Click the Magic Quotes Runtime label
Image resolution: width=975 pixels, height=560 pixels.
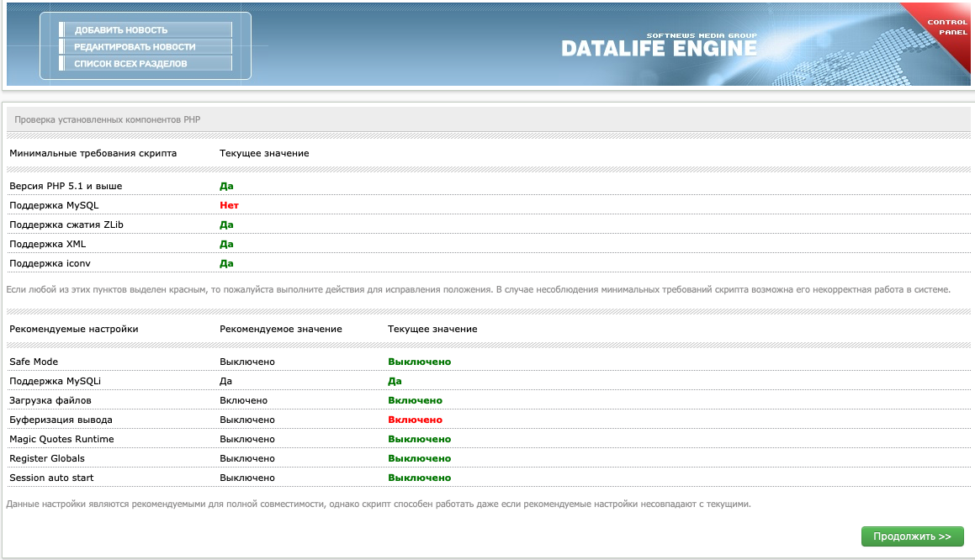tap(61, 439)
